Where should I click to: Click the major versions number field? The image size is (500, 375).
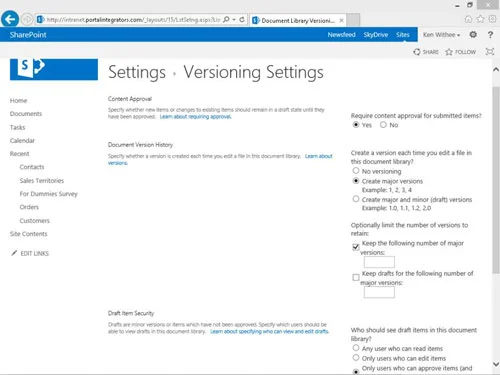click(379, 262)
